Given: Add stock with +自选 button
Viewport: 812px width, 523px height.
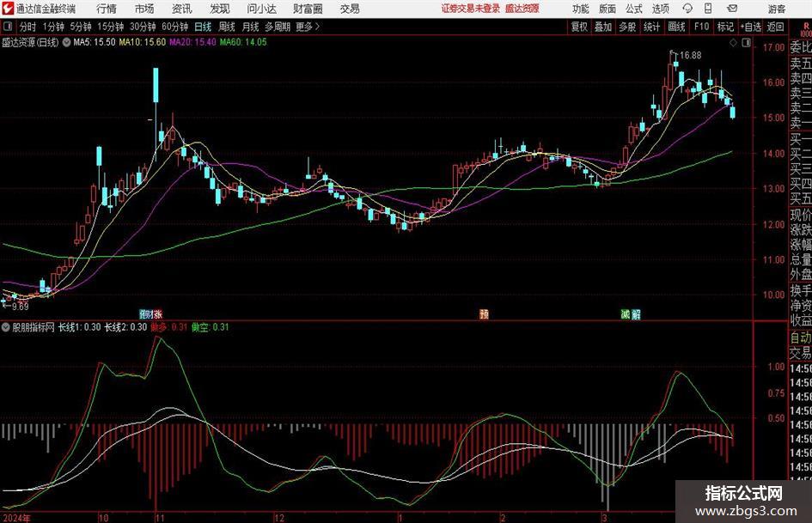Looking at the screenshot, I should pos(750,27).
